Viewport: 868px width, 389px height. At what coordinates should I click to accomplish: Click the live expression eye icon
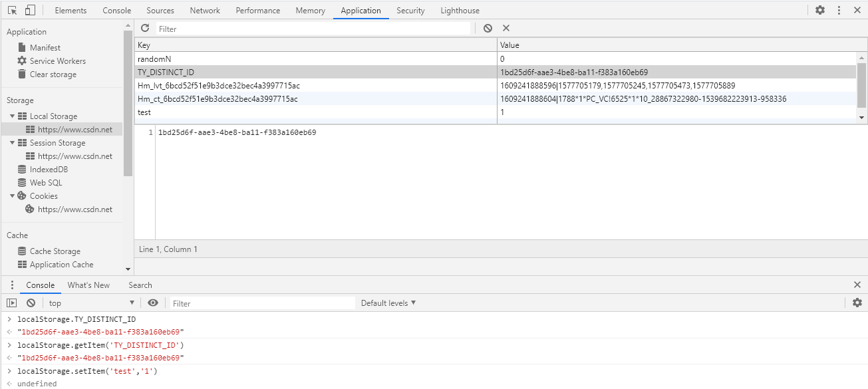pos(153,303)
